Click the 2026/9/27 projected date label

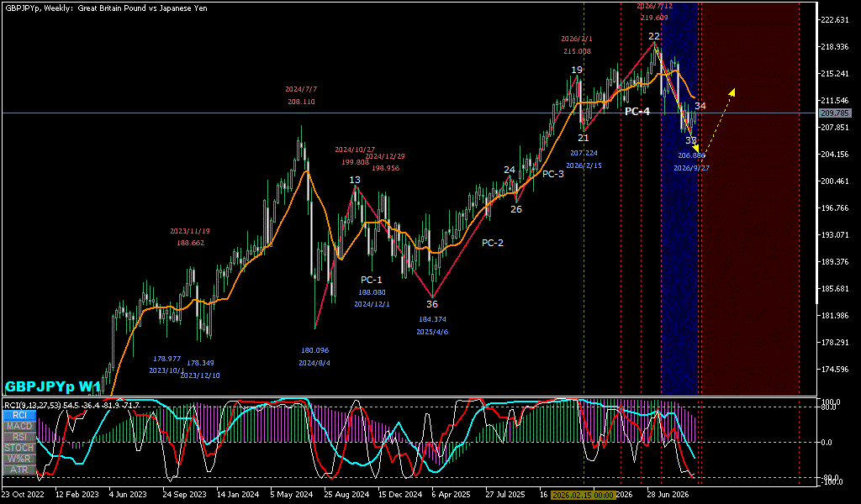[691, 168]
